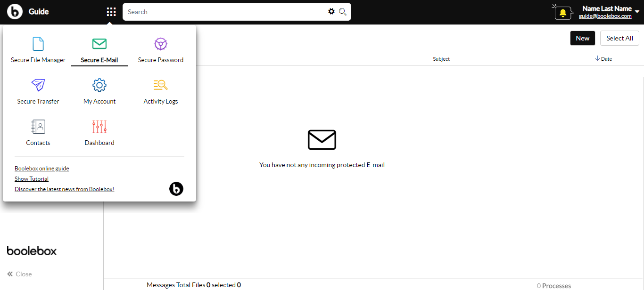
Task: Click the New button
Action: pos(583,38)
